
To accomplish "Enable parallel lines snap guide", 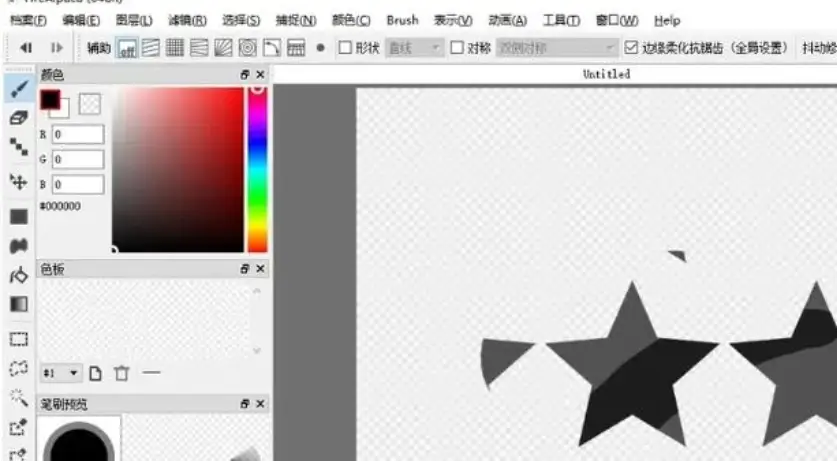I will click(151, 48).
